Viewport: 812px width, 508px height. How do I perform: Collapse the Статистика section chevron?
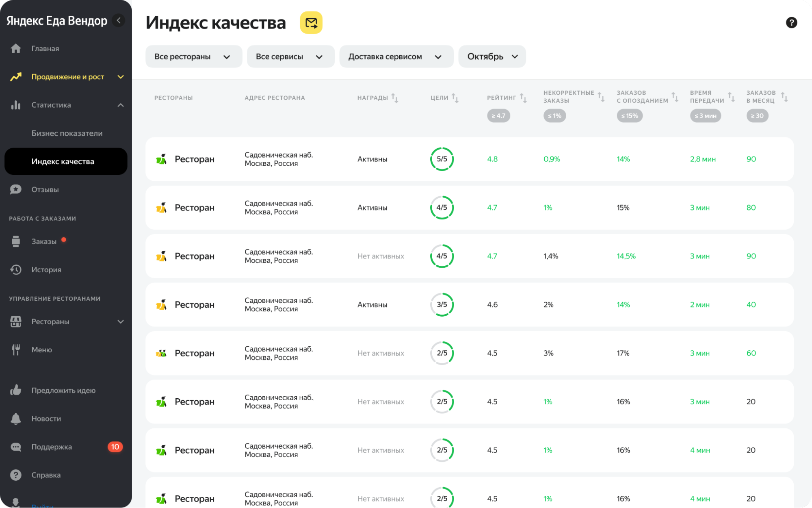pos(121,105)
